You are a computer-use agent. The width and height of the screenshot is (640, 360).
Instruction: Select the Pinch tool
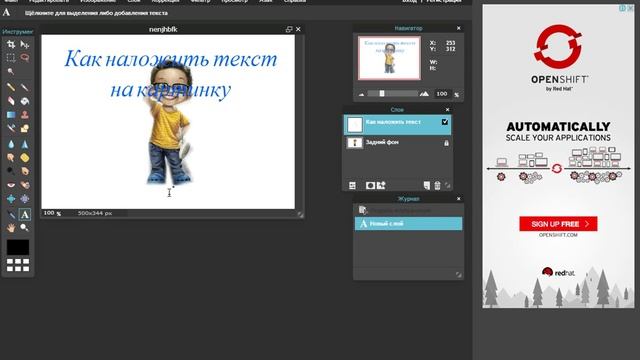[24, 199]
